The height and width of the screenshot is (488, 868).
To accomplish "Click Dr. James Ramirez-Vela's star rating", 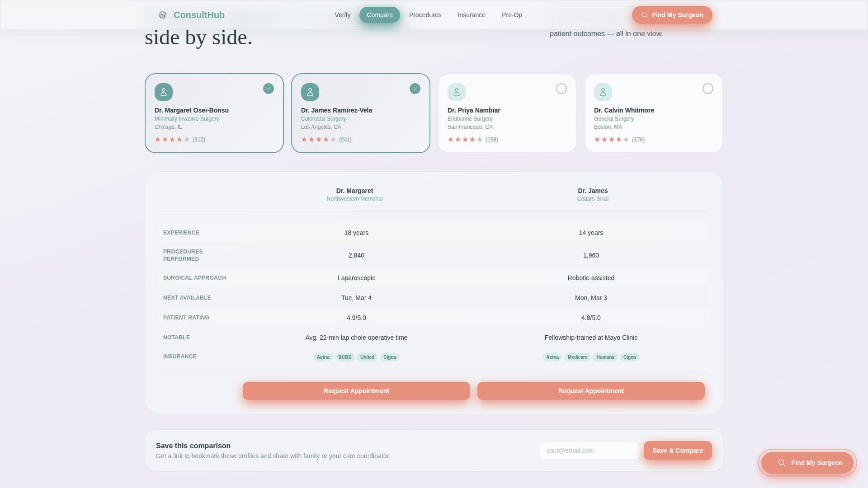I will [319, 140].
